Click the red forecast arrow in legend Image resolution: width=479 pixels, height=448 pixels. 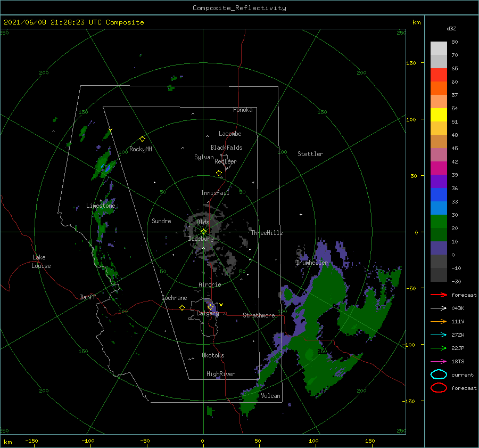click(439, 295)
